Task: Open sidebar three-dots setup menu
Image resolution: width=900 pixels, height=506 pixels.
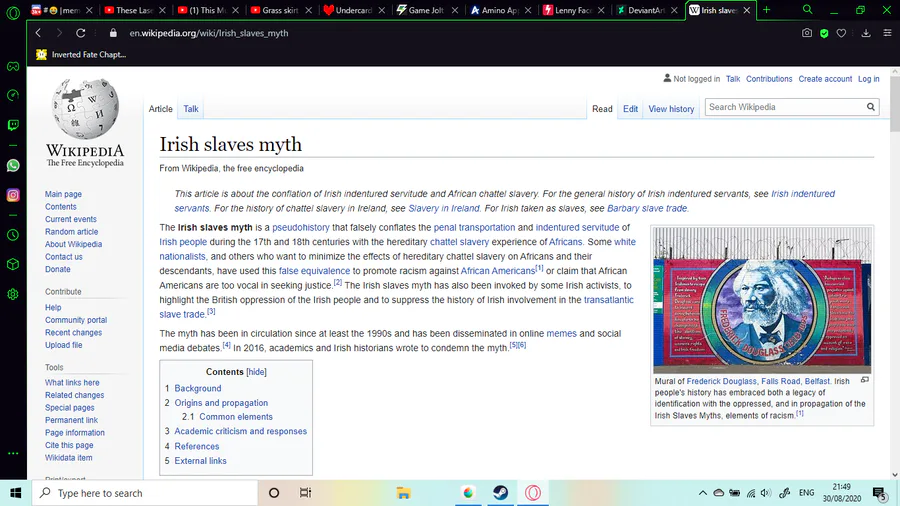Action: point(13,453)
